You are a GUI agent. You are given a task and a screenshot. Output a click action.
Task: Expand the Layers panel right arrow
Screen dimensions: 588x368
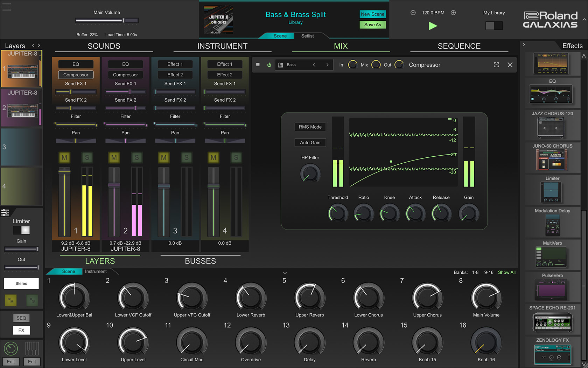tap(39, 46)
